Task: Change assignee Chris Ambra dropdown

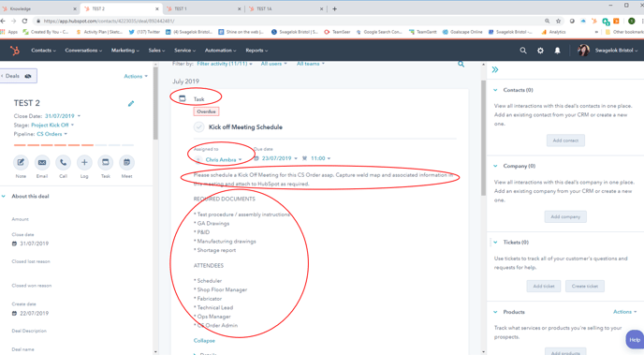Action: (x=224, y=159)
